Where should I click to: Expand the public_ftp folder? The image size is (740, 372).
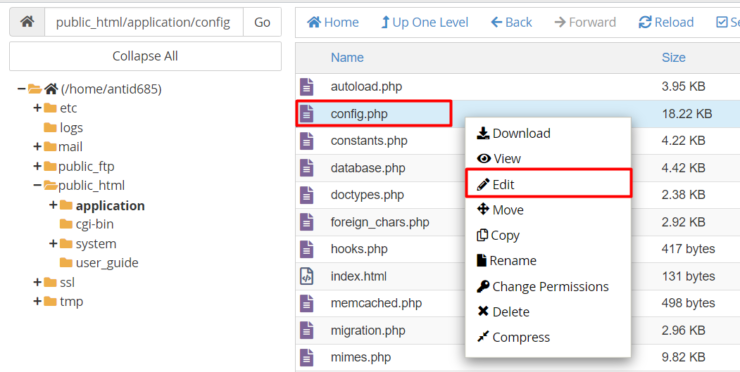[x=37, y=166]
